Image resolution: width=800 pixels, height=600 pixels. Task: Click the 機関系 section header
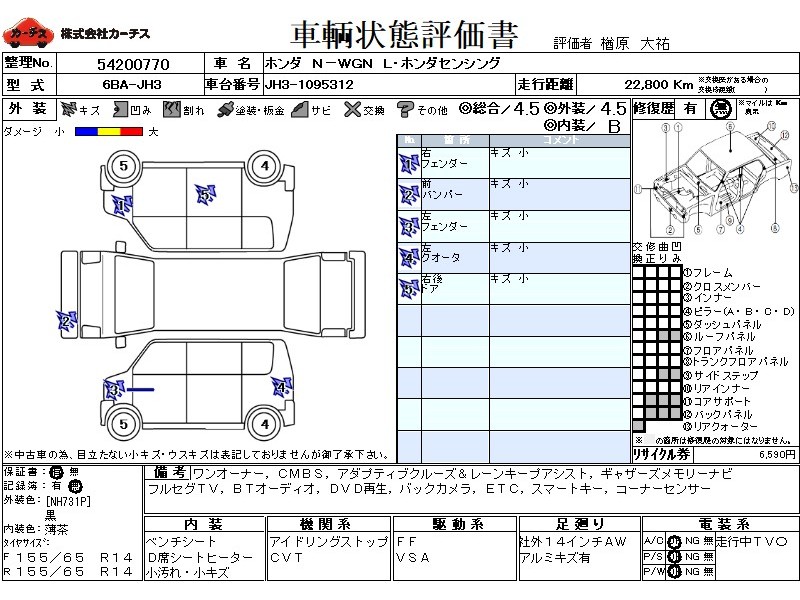[326, 524]
